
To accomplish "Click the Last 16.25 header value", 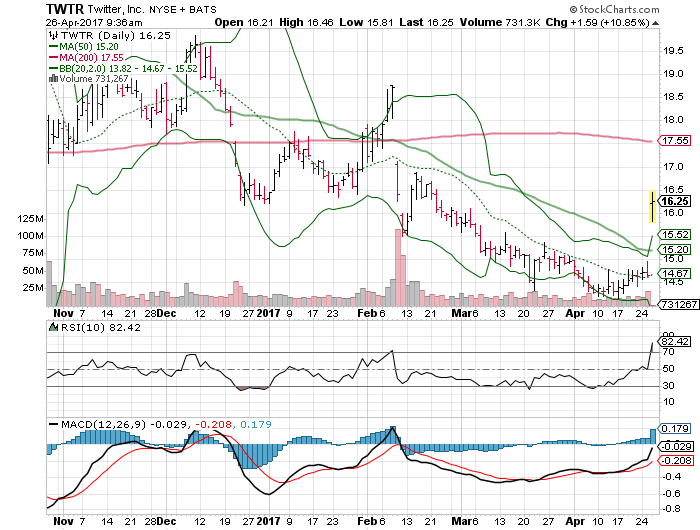I will 426,22.
